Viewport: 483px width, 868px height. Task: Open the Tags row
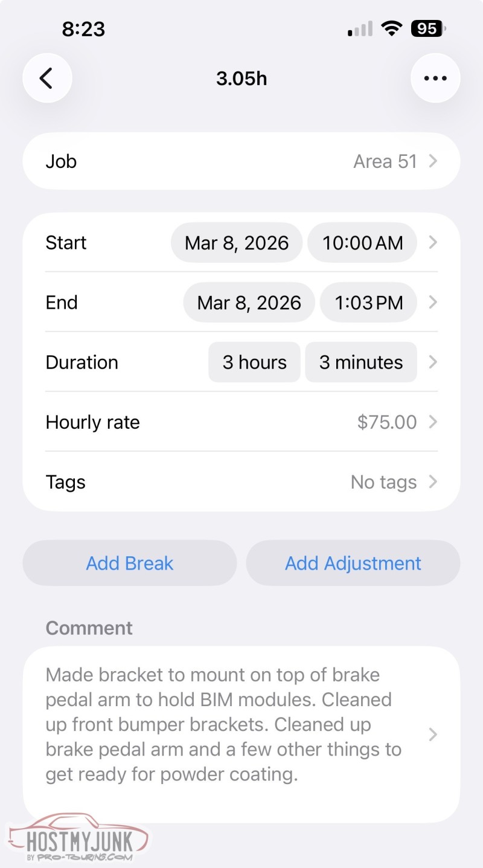click(241, 482)
